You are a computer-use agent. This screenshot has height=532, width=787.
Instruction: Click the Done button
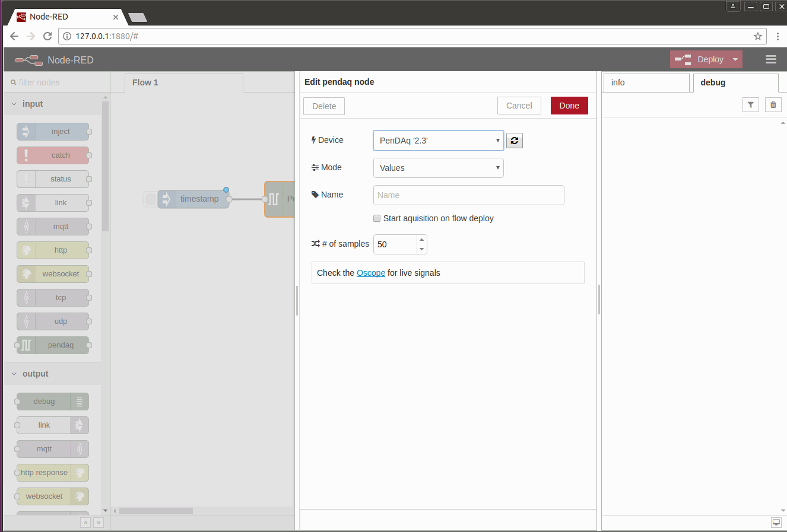pyautogui.click(x=569, y=106)
